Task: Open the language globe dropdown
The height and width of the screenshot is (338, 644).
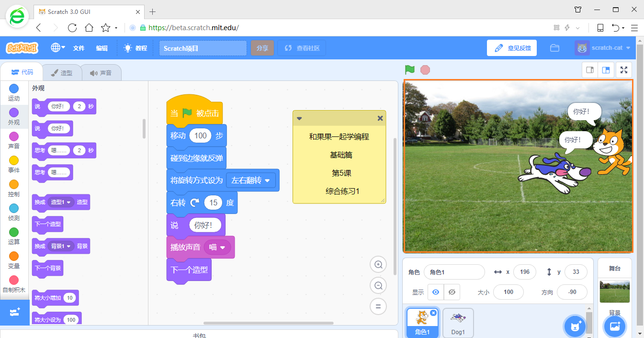Action: point(58,48)
